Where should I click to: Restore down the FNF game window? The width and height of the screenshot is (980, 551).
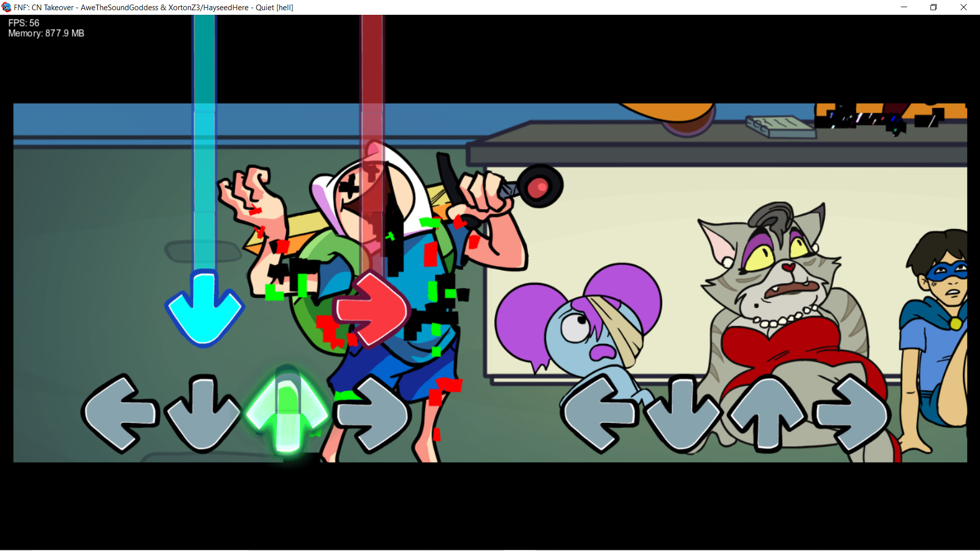click(x=934, y=7)
